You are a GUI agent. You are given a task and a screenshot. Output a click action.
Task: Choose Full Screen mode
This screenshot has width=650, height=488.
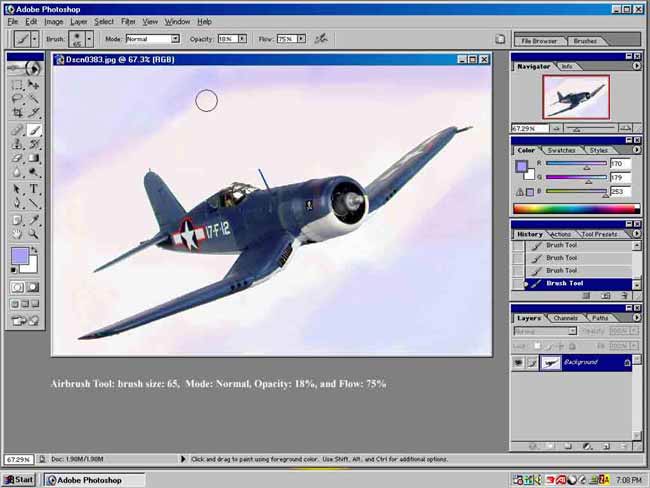click(35, 304)
